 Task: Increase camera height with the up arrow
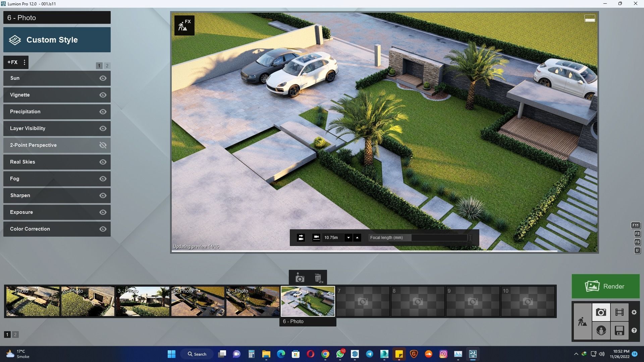tap(357, 238)
